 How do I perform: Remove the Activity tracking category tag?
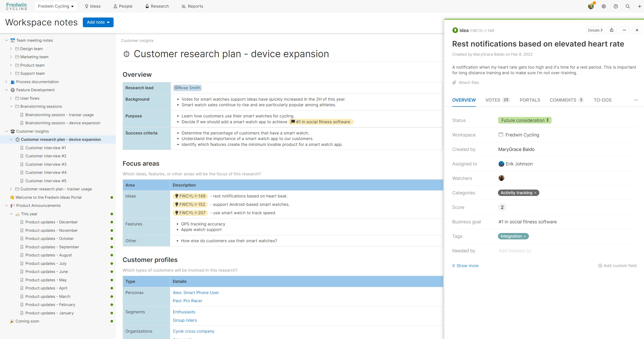(535, 193)
